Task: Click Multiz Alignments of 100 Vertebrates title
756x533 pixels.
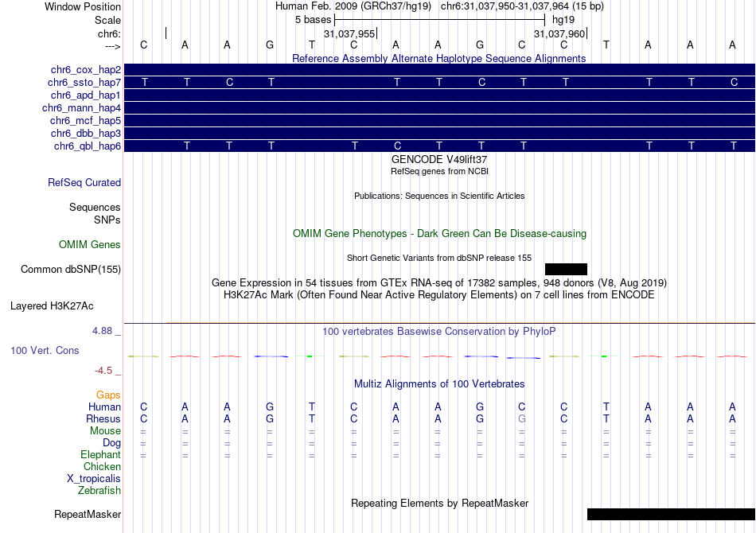Action: point(439,383)
